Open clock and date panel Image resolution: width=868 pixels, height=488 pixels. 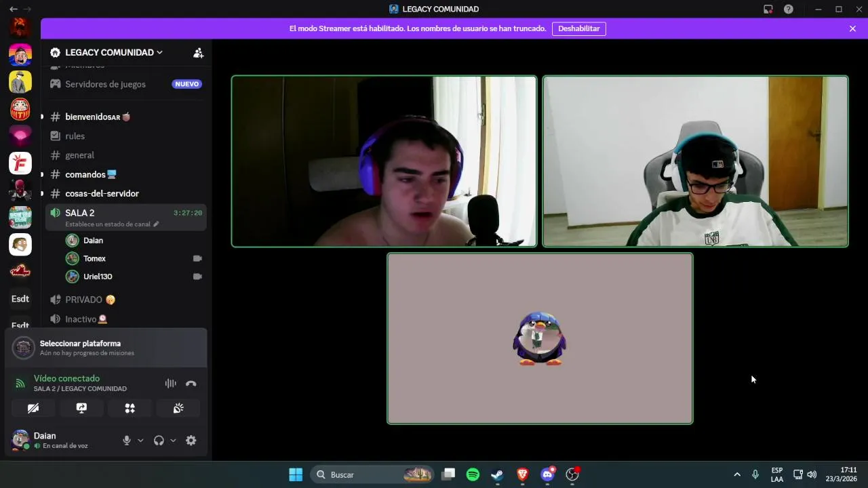(842, 474)
